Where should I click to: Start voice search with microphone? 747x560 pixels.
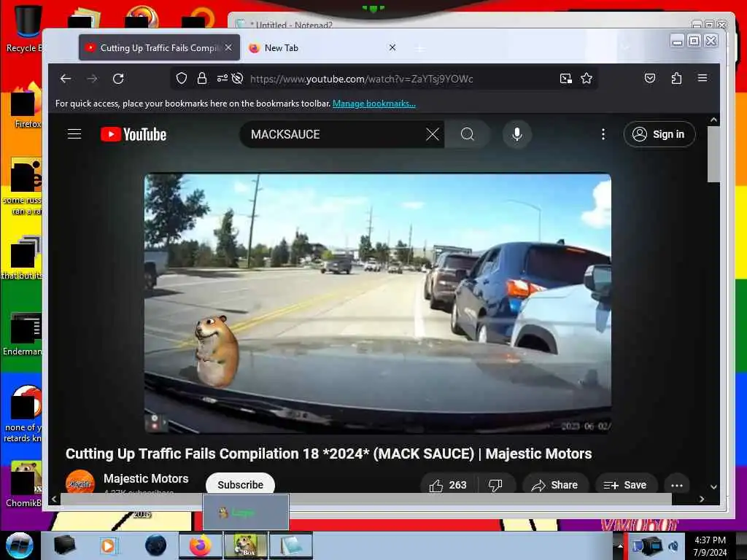pyautogui.click(x=517, y=134)
